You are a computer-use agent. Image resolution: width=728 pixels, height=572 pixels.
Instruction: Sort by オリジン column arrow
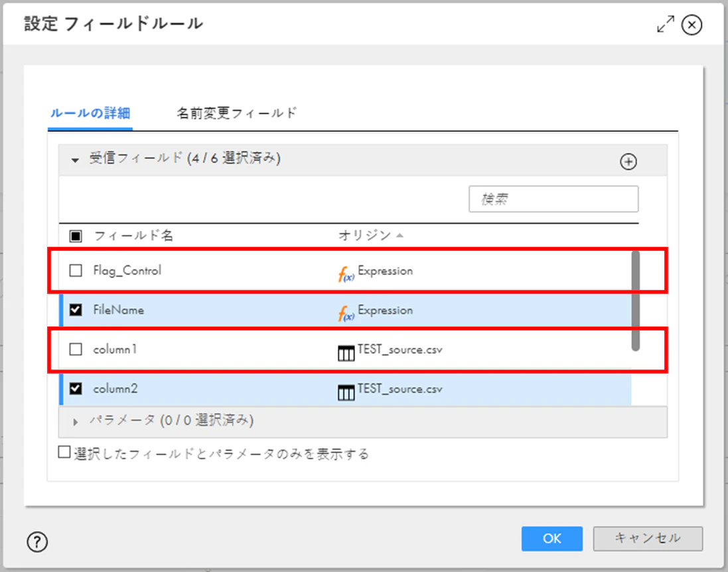point(400,236)
